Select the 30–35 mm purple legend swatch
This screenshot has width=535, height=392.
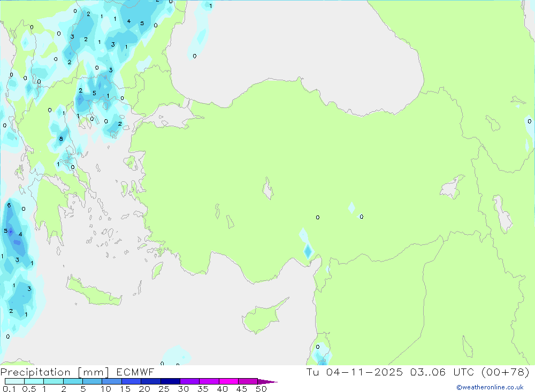(x=190, y=381)
